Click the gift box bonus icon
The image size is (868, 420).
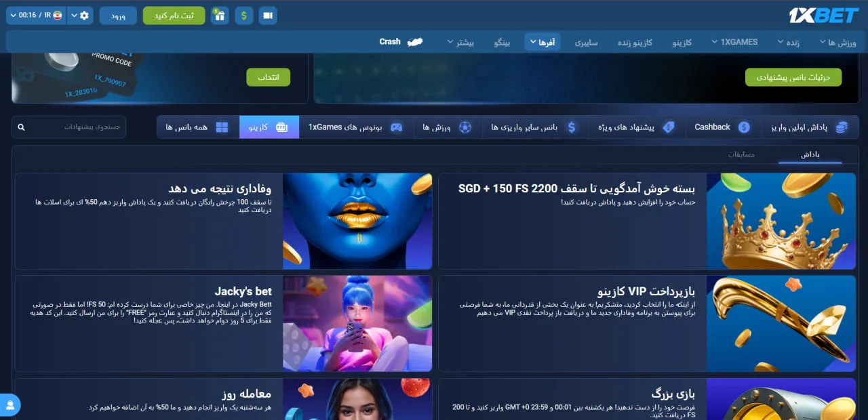(218, 16)
